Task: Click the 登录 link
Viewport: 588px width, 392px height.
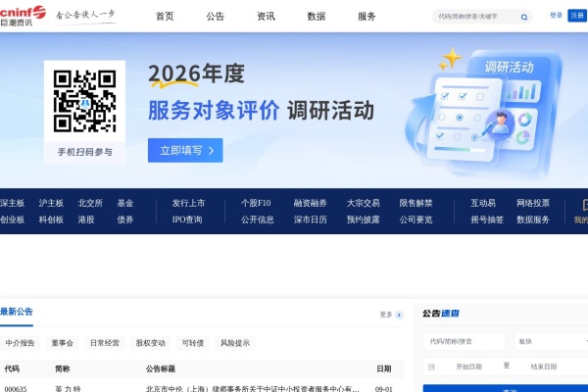Action: 556,16
